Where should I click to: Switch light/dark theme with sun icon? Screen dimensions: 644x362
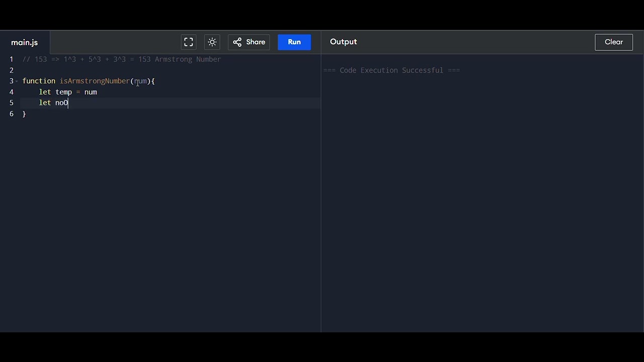[212, 42]
